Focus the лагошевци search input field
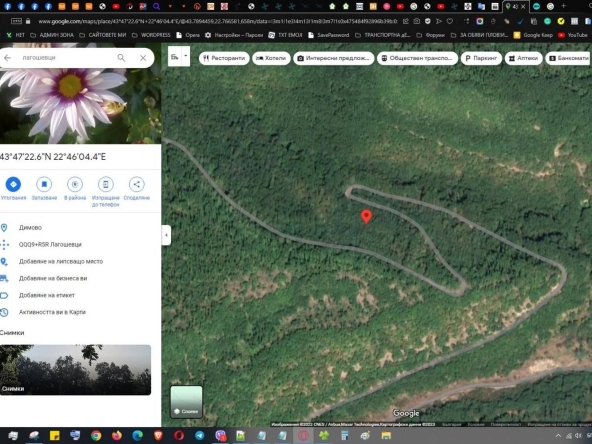 coord(66,58)
